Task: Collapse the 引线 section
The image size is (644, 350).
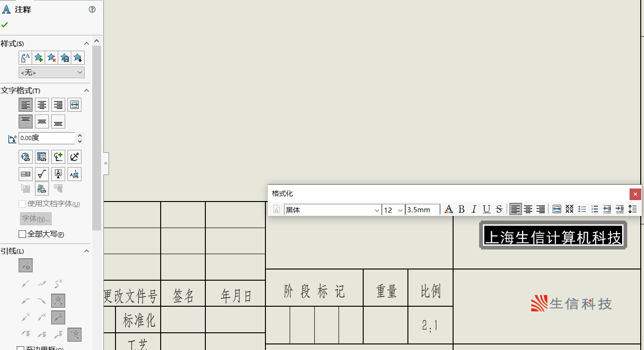Action: [86, 251]
